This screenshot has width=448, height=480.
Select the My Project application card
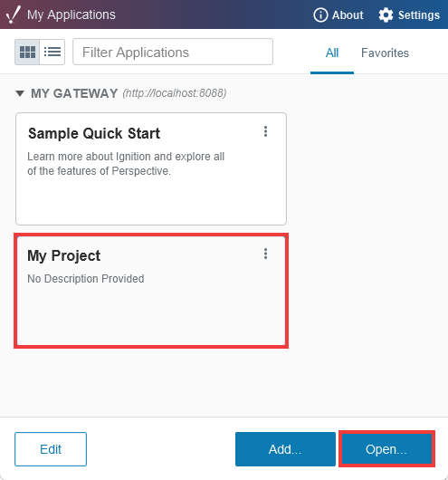[151, 291]
